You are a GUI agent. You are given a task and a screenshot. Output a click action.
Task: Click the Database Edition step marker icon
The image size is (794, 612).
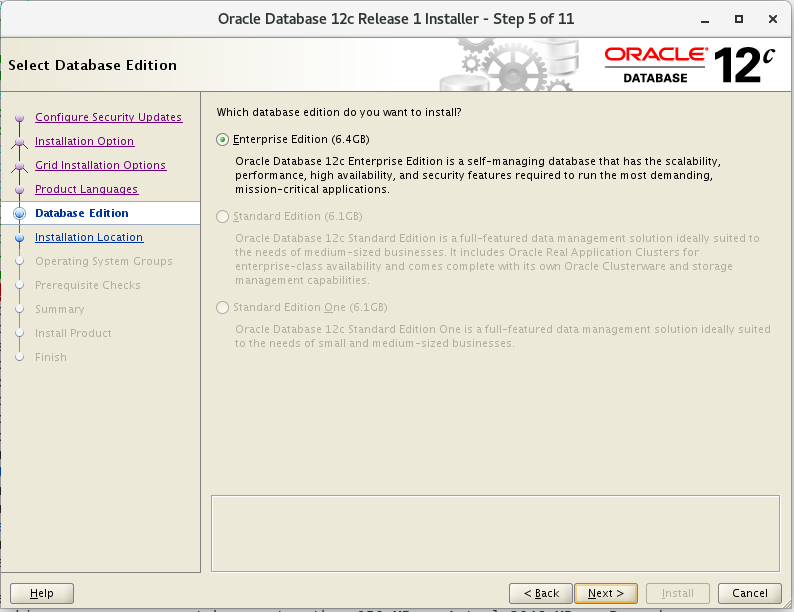tap(19, 213)
